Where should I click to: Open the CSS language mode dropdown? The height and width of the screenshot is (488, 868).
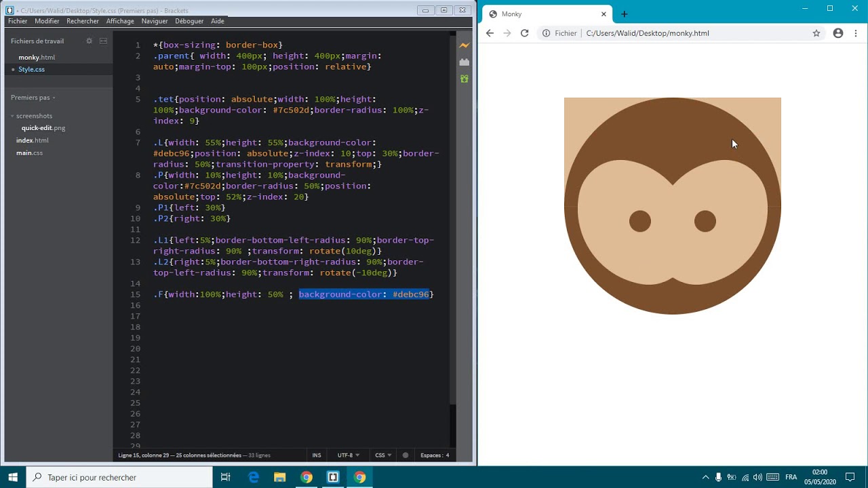click(383, 455)
